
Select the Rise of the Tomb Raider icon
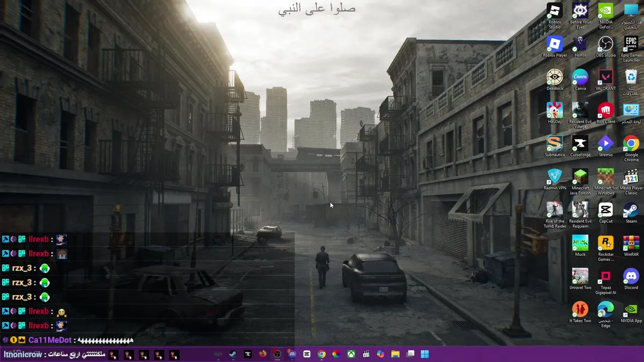click(x=554, y=215)
